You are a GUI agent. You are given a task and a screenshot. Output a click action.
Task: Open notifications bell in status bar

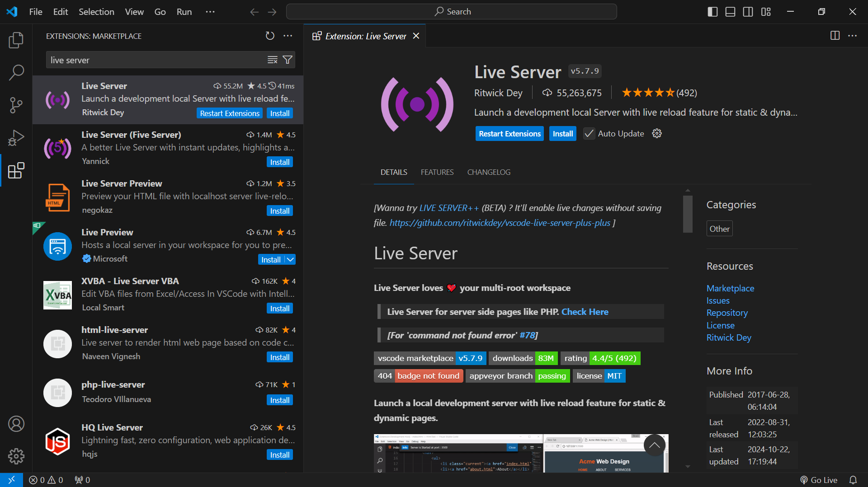click(853, 480)
